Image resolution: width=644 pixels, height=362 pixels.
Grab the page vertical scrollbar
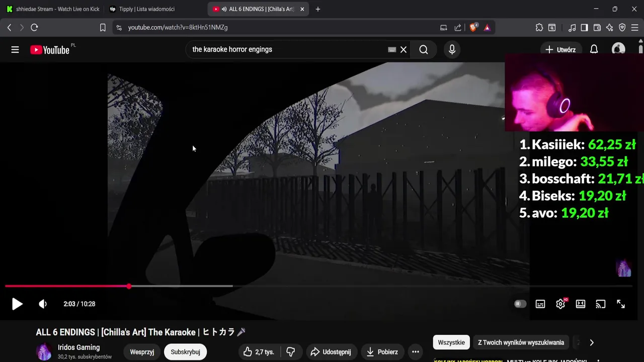pyautogui.click(x=640, y=49)
